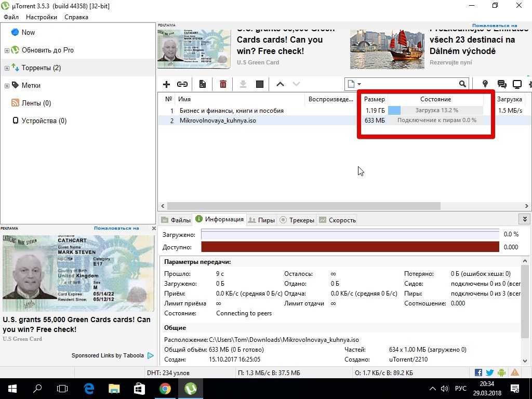Select 'Now' in the sidebar

tap(28, 32)
